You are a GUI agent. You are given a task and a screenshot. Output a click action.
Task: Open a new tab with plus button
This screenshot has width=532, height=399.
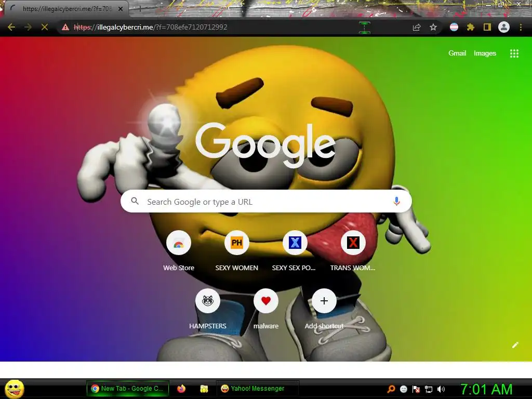click(140, 9)
